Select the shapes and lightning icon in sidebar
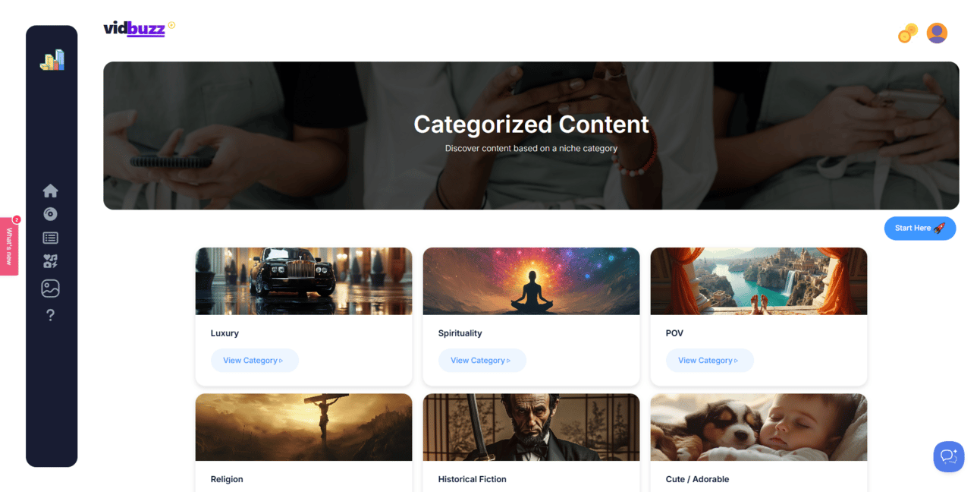Image resolution: width=980 pixels, height=492 pixels. [51, 261]
